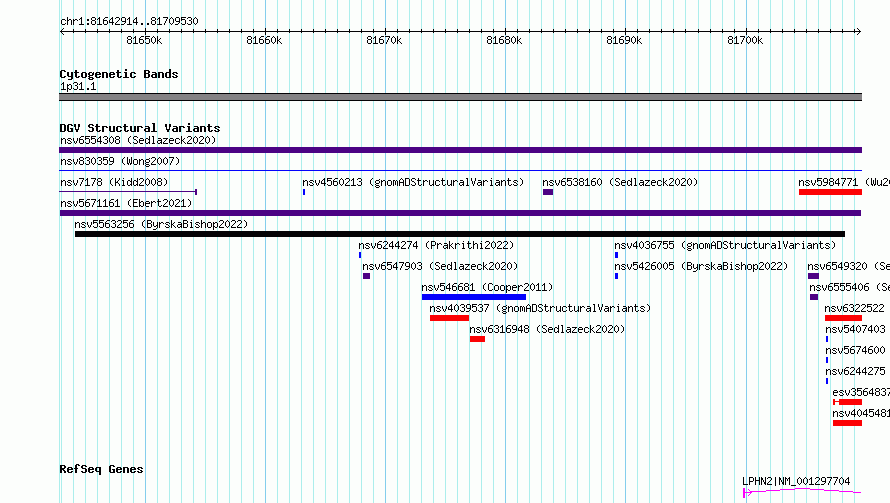Click the nsv6554308 (Sedlazeck2020) variant bar
The height and width of the screenshot is (503, 890).
[x=460, y=150]
